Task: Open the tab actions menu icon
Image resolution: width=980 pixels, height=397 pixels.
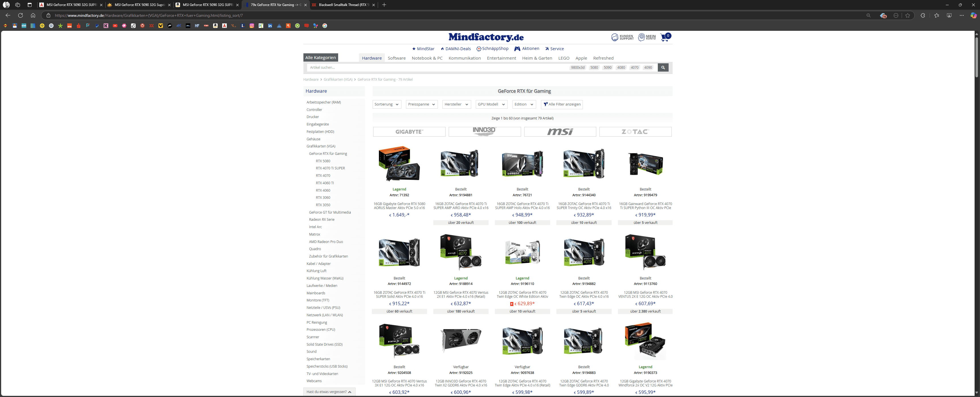Action: pyautogui.click(x=30, y=5)
